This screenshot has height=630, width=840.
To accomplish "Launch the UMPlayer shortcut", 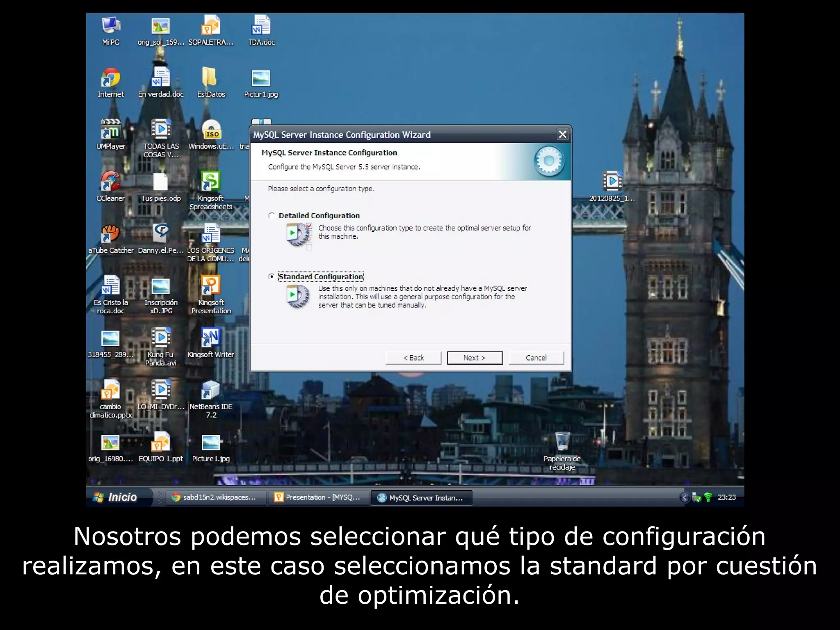I will (111, 130).
